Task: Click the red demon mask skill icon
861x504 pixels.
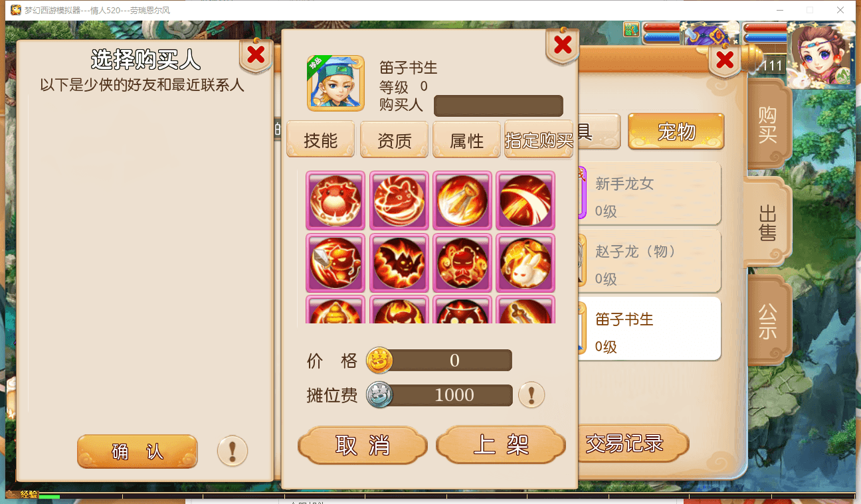Action: 462,263
